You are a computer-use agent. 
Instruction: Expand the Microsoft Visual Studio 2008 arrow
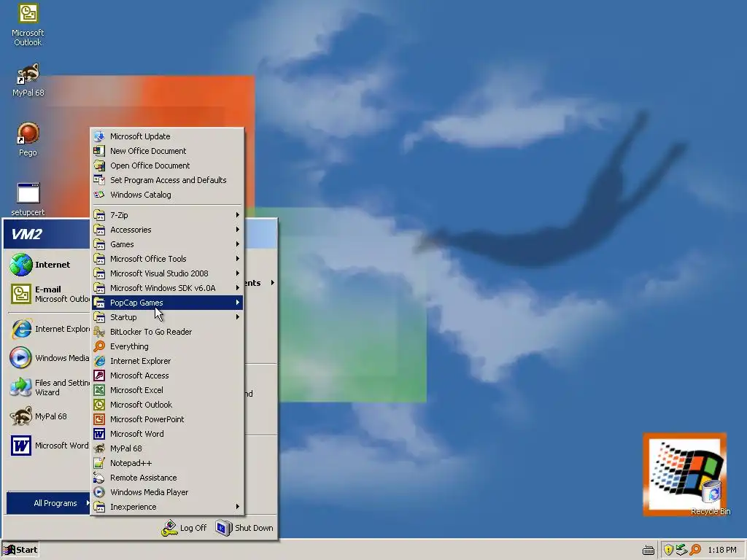coord(237,273)
